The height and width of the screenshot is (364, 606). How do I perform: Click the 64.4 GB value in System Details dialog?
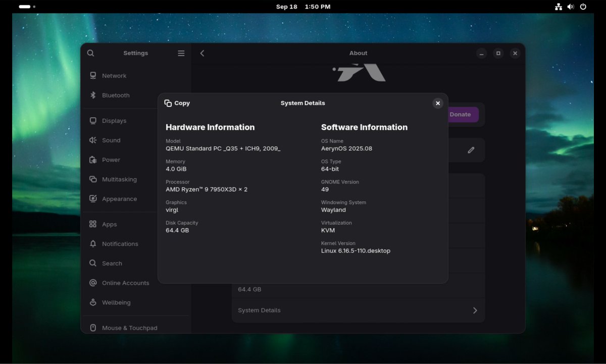click(177, 230)
